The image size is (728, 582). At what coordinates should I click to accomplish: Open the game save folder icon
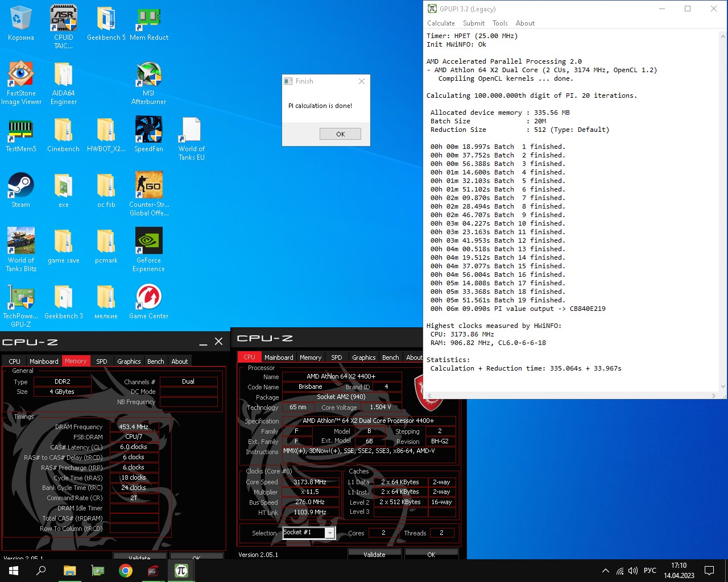[x=64, y=246]
